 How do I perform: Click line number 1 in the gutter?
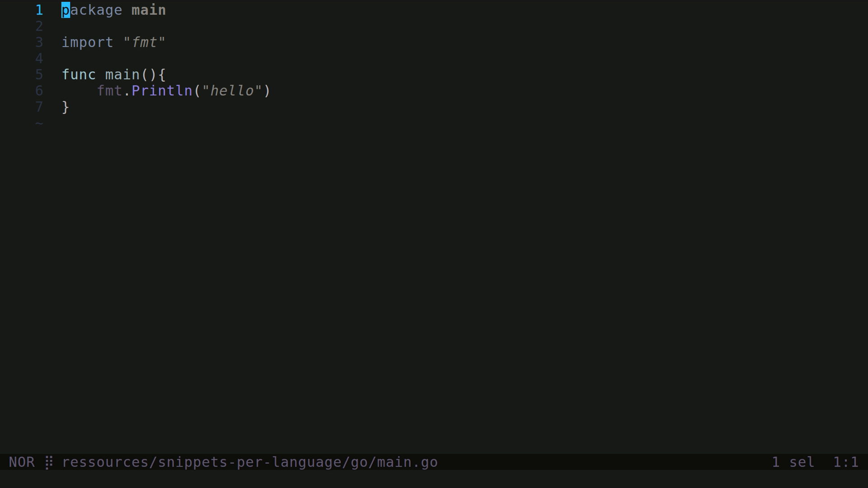coord(39,10)
